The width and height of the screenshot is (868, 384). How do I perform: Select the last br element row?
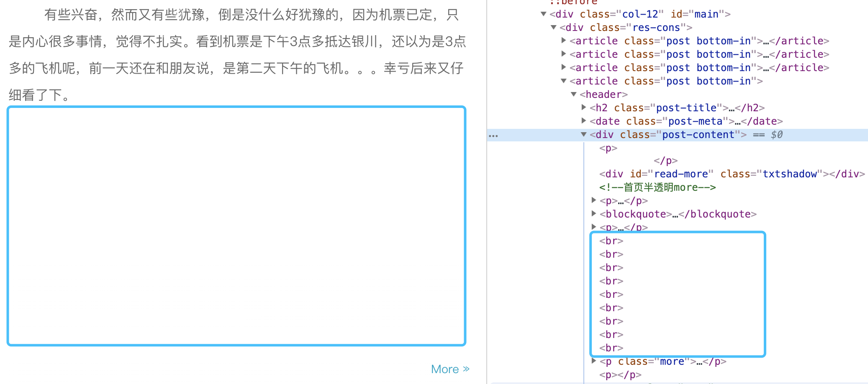pos(611,348)
